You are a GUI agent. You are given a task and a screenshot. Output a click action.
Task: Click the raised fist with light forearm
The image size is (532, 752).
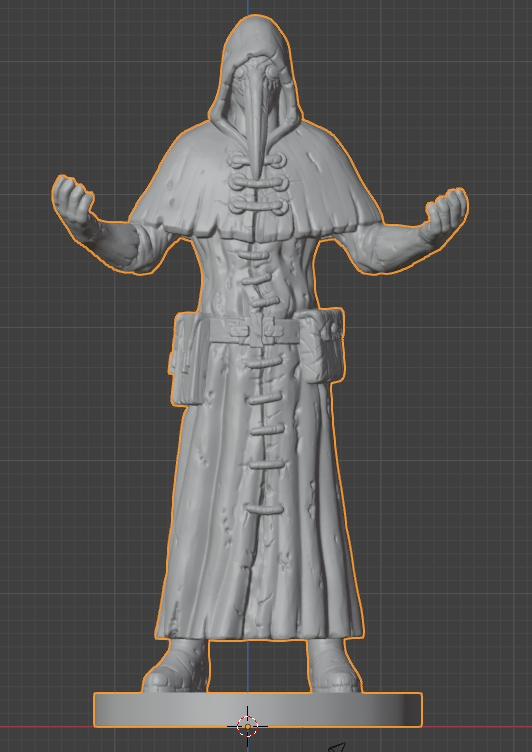(x=447, y=211)
